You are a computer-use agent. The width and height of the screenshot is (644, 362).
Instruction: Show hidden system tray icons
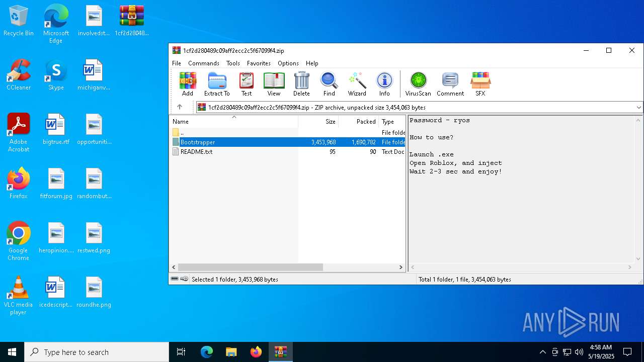[x=542, y=352]
